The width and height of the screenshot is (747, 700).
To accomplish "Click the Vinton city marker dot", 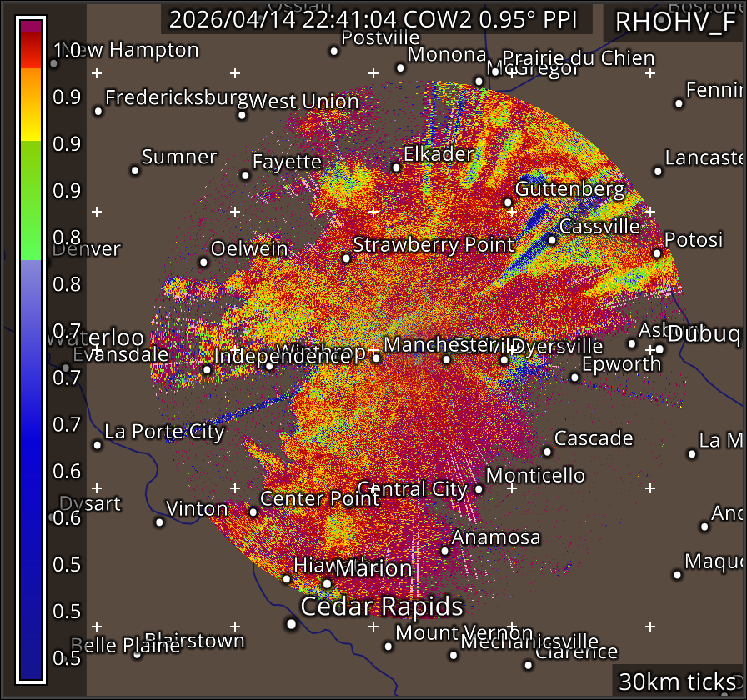I will (x=159, y=522).
